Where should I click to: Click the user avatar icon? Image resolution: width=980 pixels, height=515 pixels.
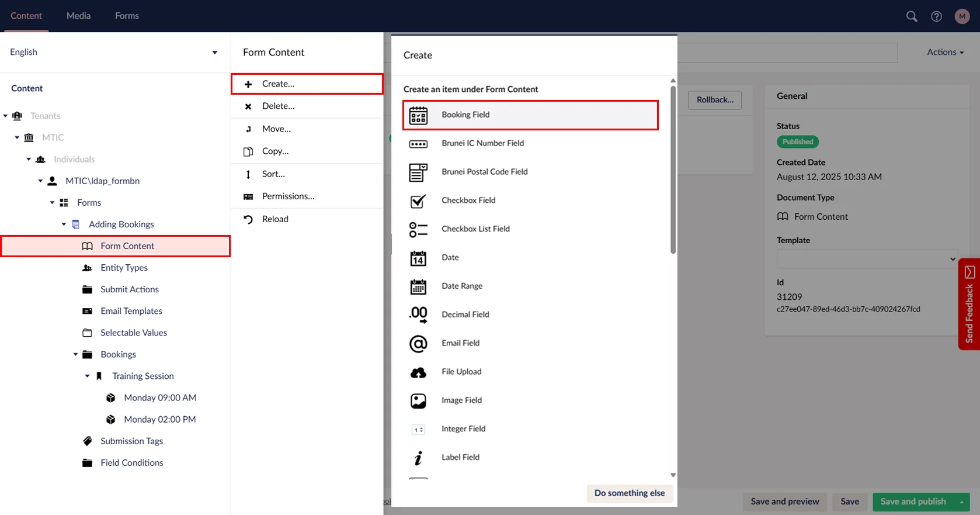pyautogui.click(x=962, y=16)
